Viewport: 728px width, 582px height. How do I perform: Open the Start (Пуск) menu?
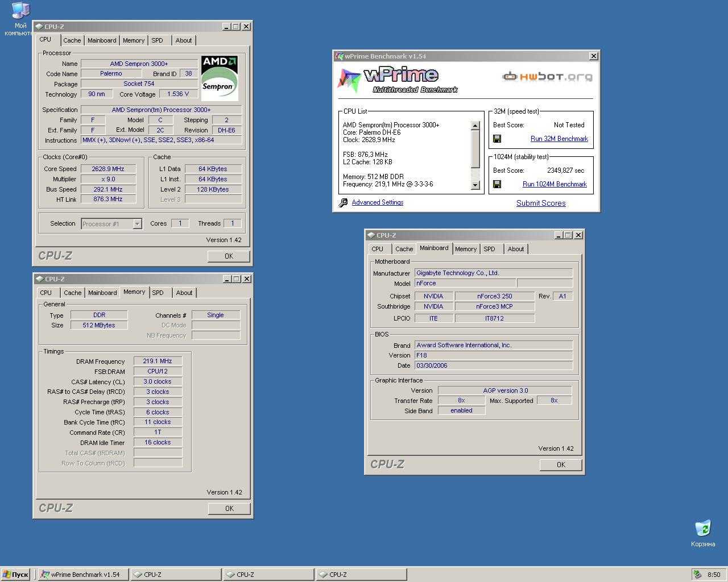[x=15, y=575]
